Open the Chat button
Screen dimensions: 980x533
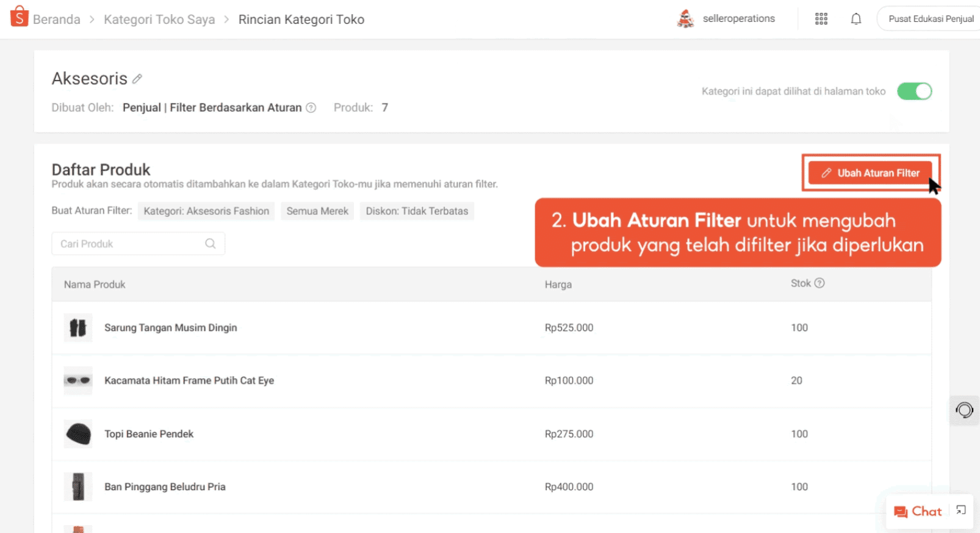click(918, 512)
